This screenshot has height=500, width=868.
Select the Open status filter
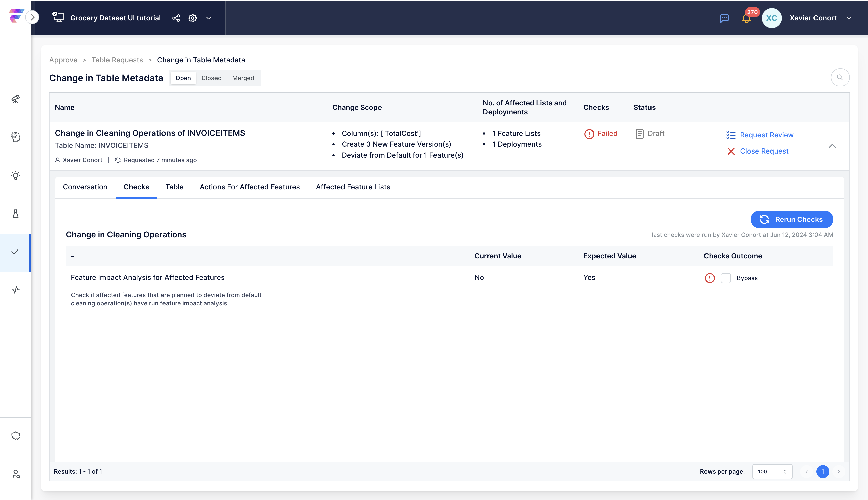[x=183, y=78]
